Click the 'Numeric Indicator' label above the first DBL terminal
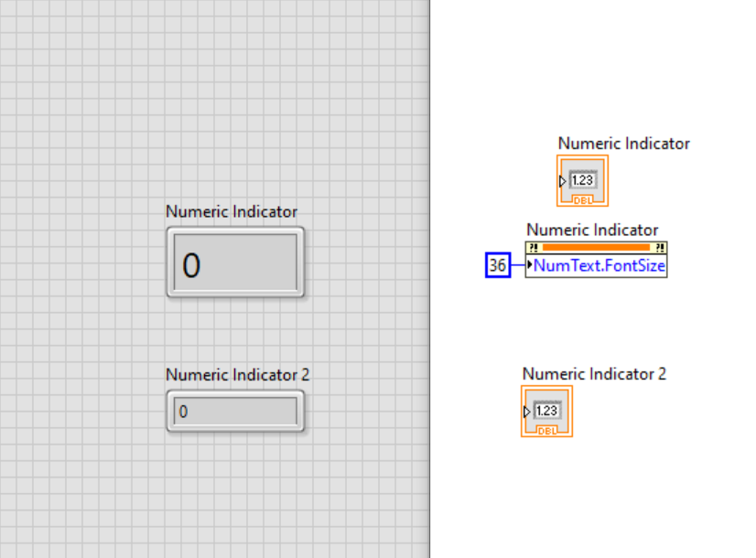 click(x=624, y=144)
